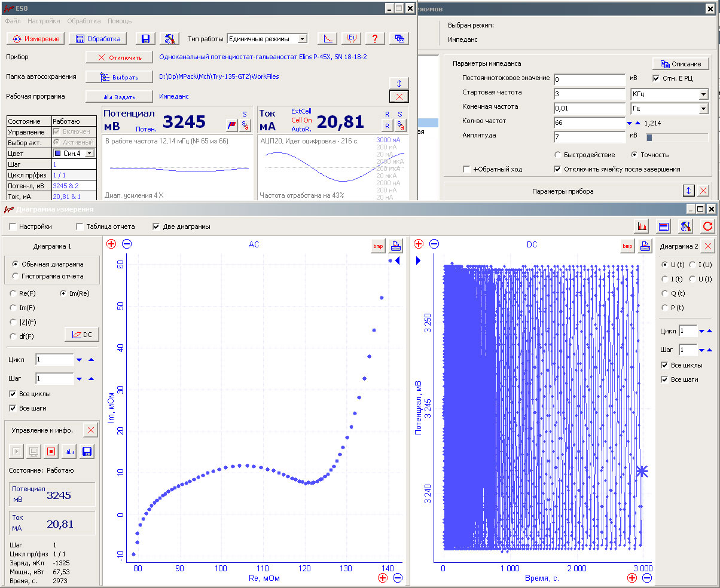
Task: Click vertical double-arrow icon in Параметры прибора
Action: (689, 191)
